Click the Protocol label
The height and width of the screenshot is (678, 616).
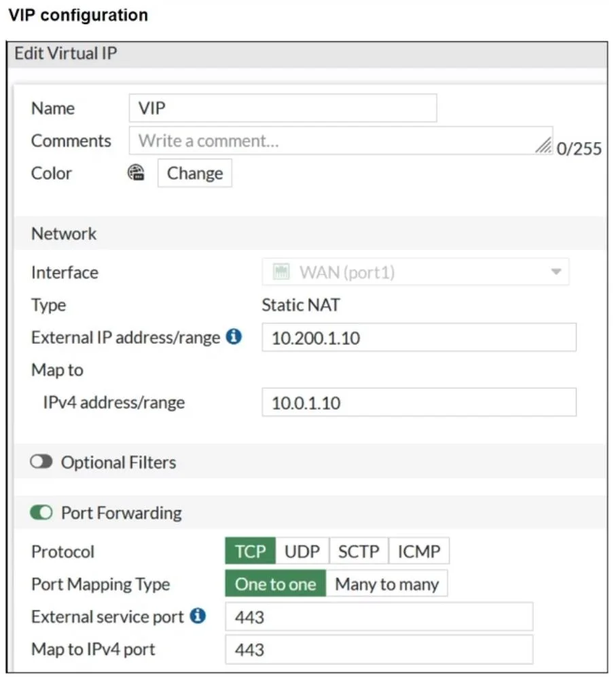pyautogui.click(x=62, y=552)
